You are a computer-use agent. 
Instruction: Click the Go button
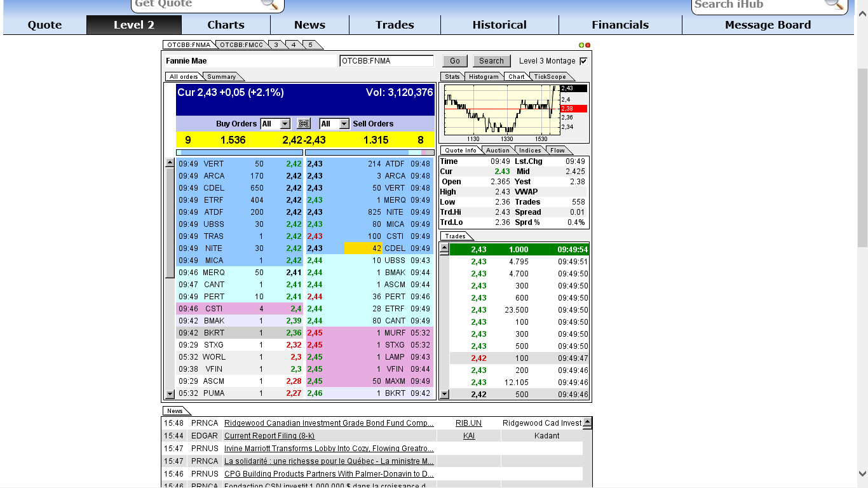click(454, 60)
